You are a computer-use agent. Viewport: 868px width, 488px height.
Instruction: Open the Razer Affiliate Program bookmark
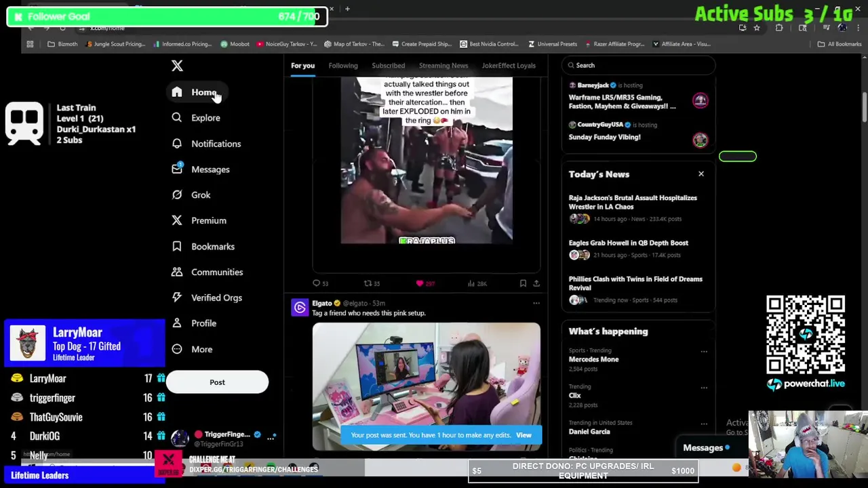coord(614,44)
